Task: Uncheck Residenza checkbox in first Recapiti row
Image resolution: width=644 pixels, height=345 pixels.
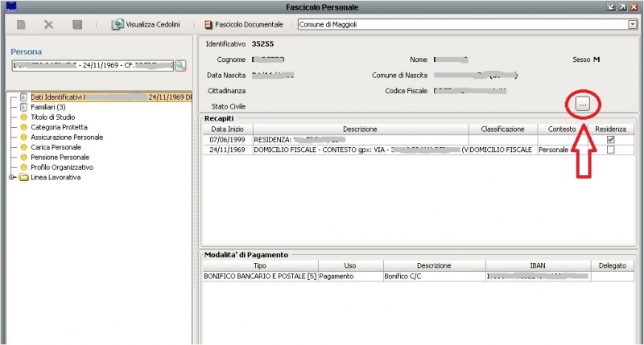Action: (610, 139)
